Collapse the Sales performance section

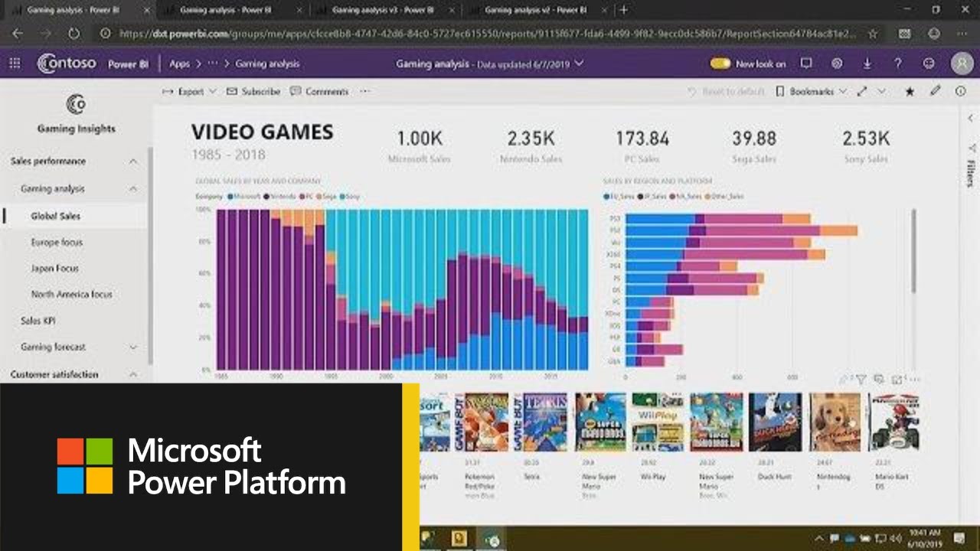pyautogui.click(x=133, y=161)
